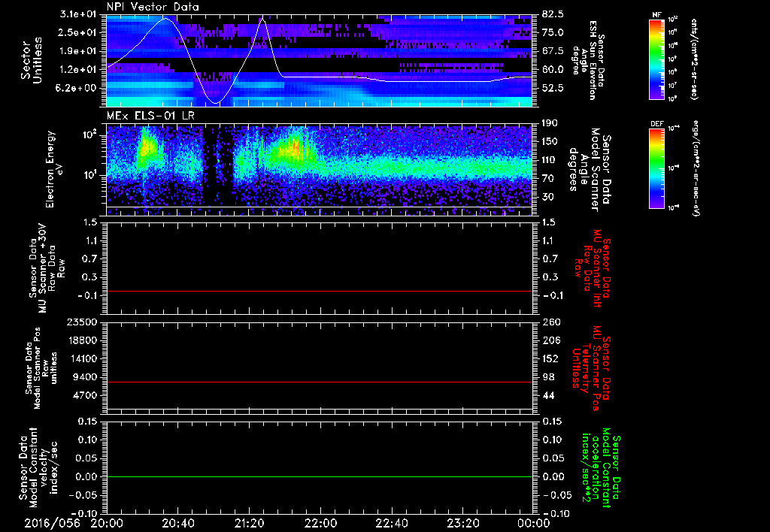
Task: Click the "Electron Energy eV" axis label
Action: click(x=56, y=169)
